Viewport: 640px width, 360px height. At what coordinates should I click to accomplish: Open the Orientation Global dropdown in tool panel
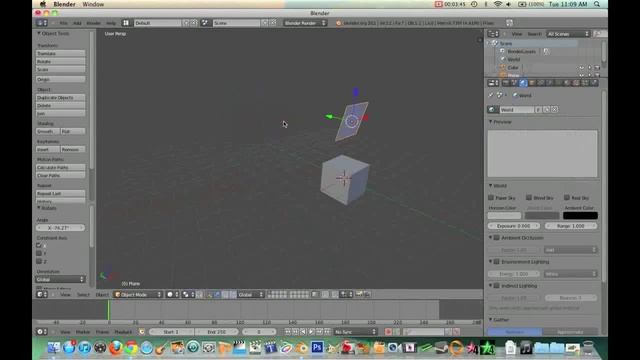[x=60, y=279]
